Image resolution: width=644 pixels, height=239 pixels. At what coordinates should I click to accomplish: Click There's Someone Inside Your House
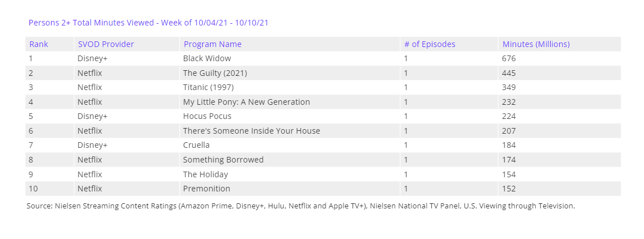[251, 131]
